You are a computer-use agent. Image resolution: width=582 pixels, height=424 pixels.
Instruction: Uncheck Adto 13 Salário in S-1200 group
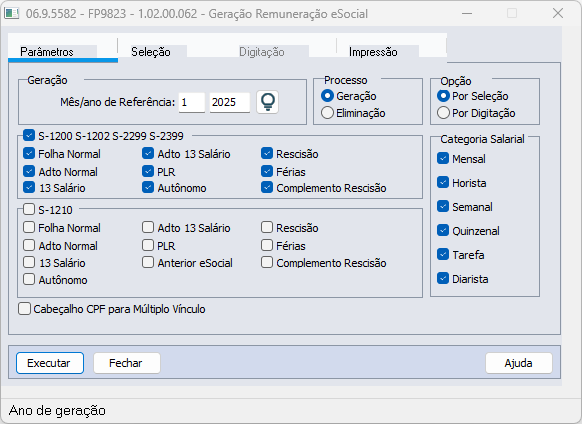click(x=148, y=153)
